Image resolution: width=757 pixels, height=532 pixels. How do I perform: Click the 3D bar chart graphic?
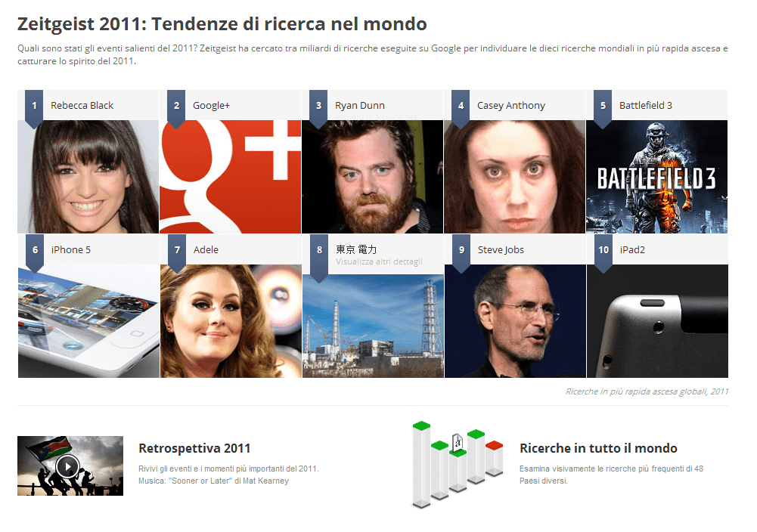point(458,464)
